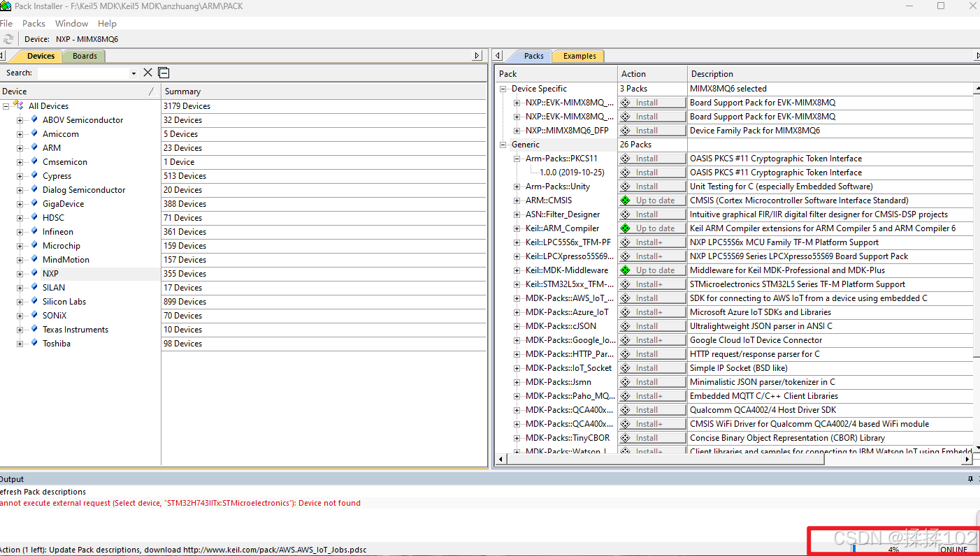The image size is (980, 556).
Task: Click 'Simple IP Socket (BSD like)' description
Action: (x=738, y=368)
